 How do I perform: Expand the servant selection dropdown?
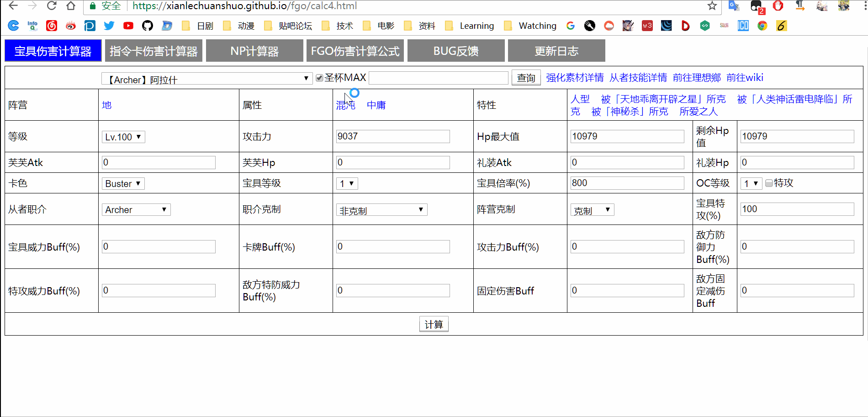click(x=206, y=79)
